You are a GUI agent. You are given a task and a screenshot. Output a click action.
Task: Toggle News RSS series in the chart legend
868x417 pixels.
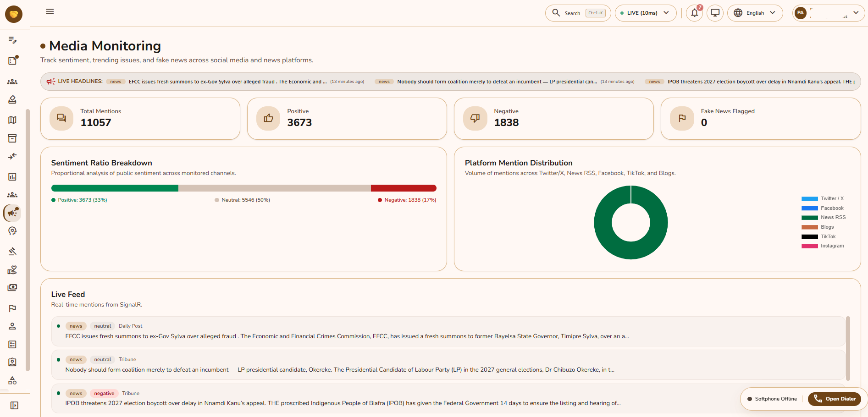(x=824, y=218)
